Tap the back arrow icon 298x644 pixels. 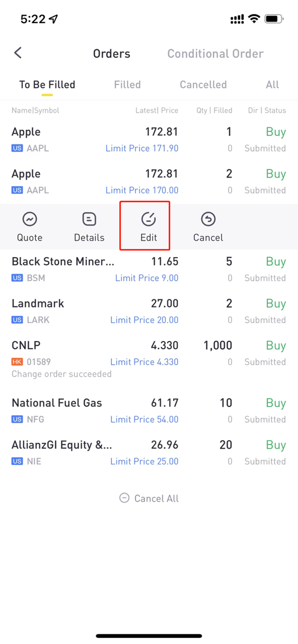pyautogui.click(x=18, y=53)
